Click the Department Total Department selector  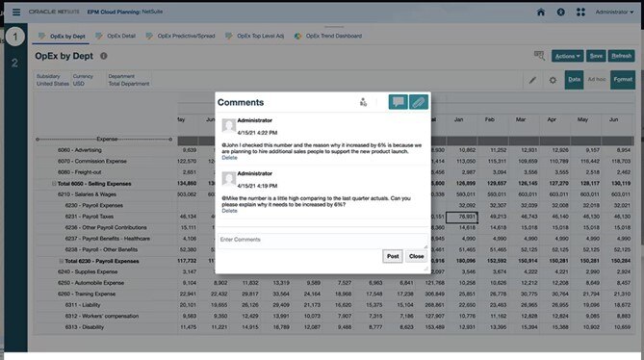(x=129, y=80)
